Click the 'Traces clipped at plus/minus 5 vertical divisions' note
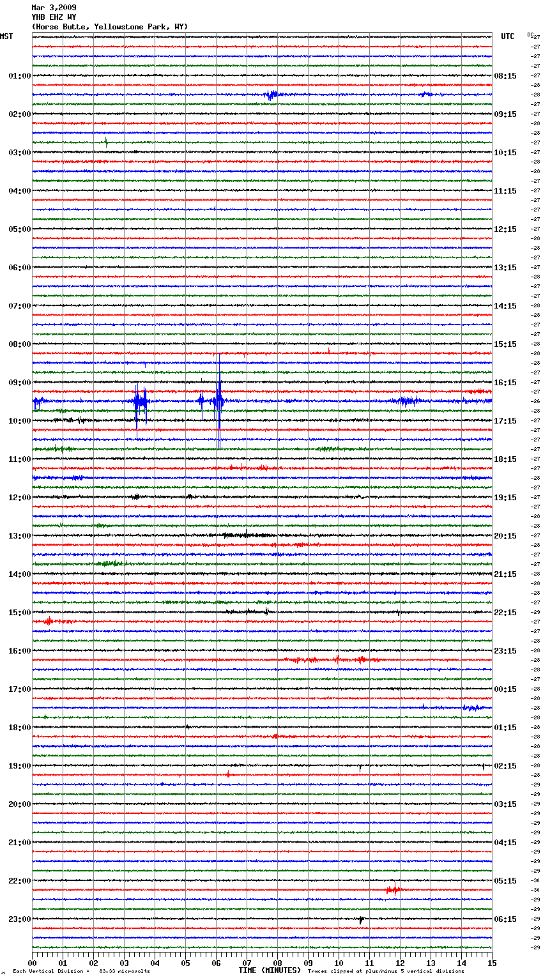Image resolution: width=543 pixels, height=980 pixels. click(x=386, y=971)
